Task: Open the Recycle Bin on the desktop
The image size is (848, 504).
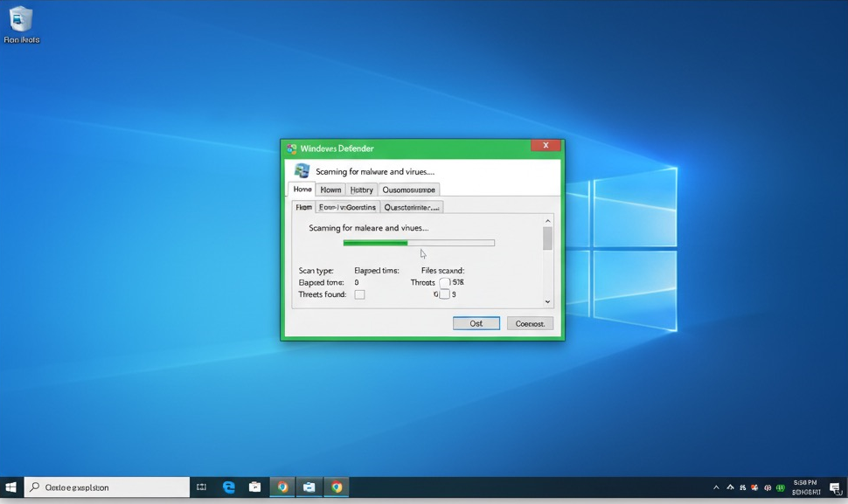Action: point(21,20)
